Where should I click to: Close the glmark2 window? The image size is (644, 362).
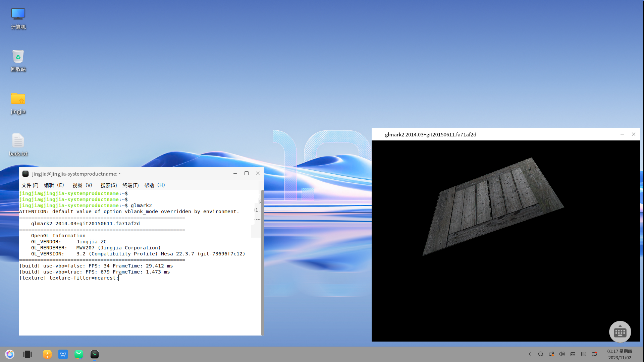click(634, 134)
